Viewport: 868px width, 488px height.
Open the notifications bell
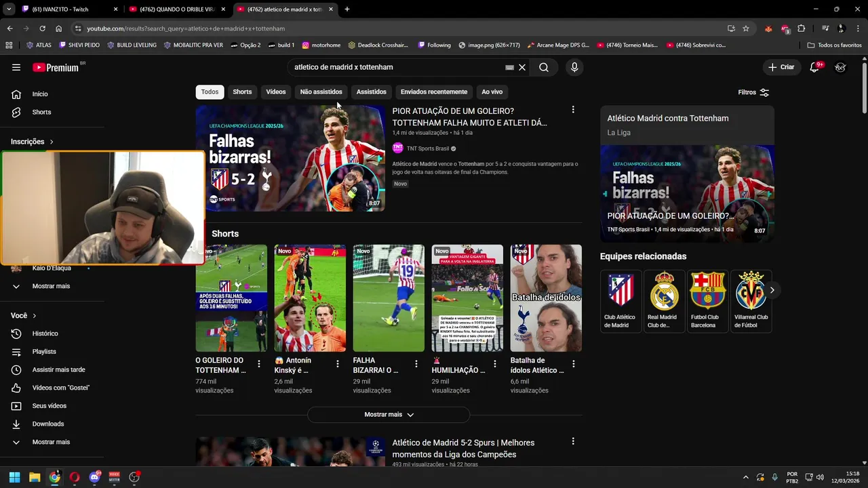pos(815,67)
